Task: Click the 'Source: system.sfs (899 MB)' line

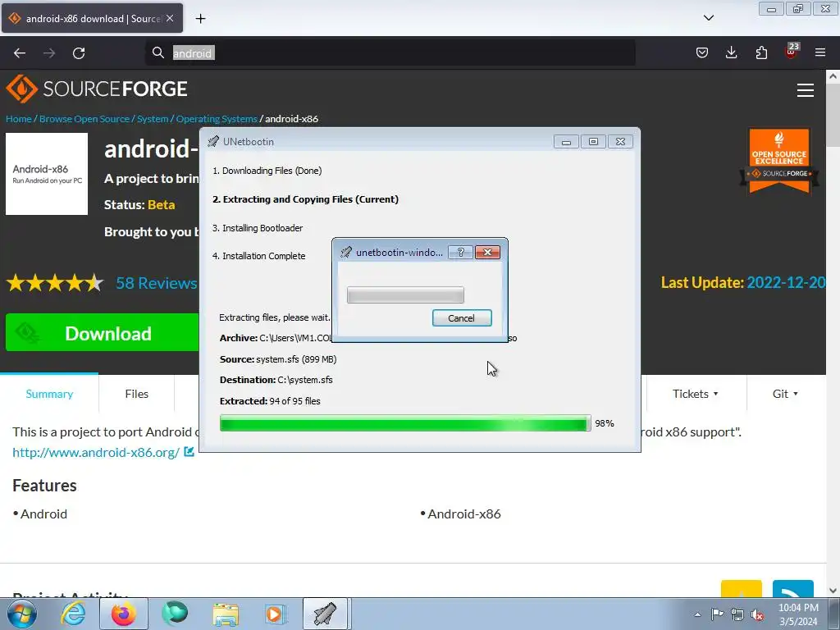Action: [x=278, y=359]
